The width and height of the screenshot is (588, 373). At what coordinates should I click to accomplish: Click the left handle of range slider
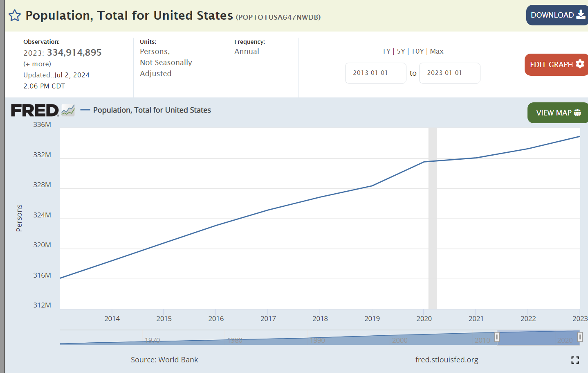click(497, 337)
